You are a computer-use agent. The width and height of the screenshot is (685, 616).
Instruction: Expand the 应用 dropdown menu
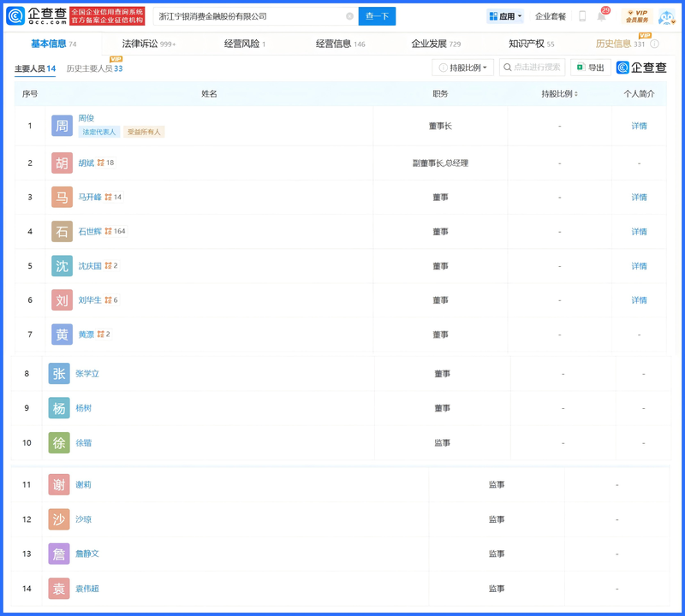pos(505,16)
